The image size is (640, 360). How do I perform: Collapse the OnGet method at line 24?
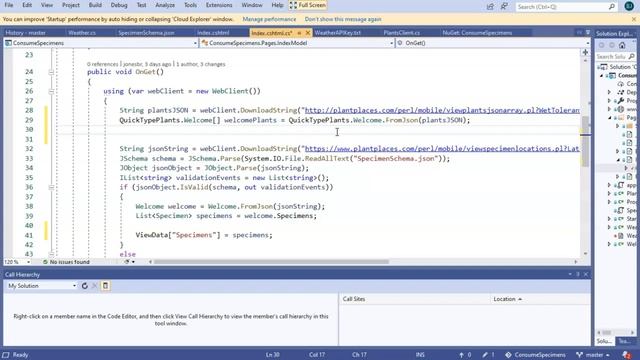[x=51, y=72]
